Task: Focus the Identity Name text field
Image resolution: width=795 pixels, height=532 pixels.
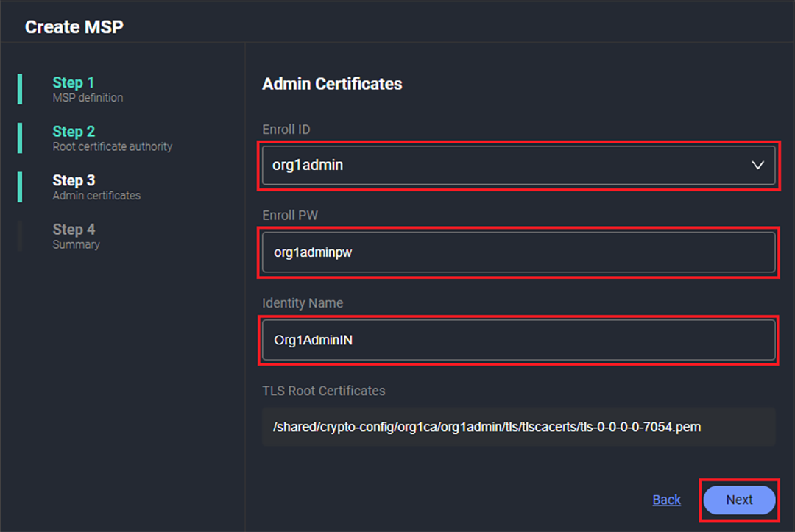Action: (518, 340)
